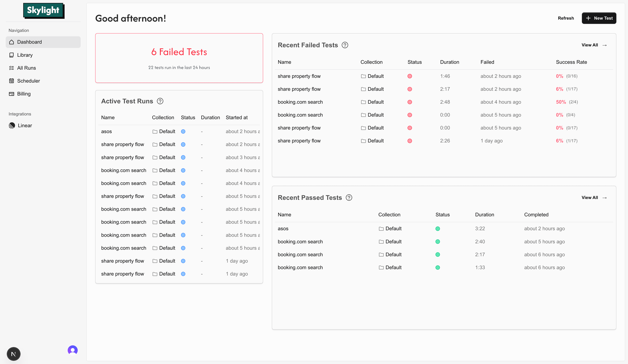Open the user avatar profile icon

coord(72,350)
